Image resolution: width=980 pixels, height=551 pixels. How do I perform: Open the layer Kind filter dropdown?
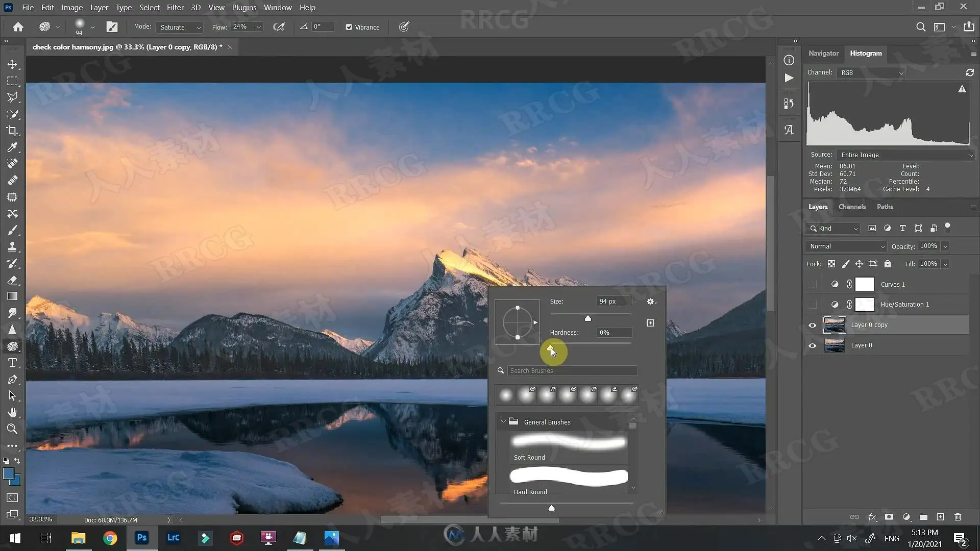click(834, 228)
